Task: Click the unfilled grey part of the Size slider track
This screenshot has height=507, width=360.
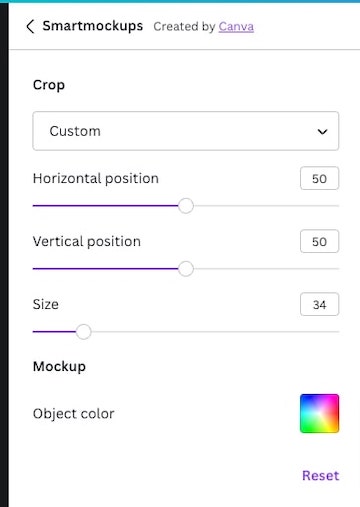Action: tap(215, 332)
